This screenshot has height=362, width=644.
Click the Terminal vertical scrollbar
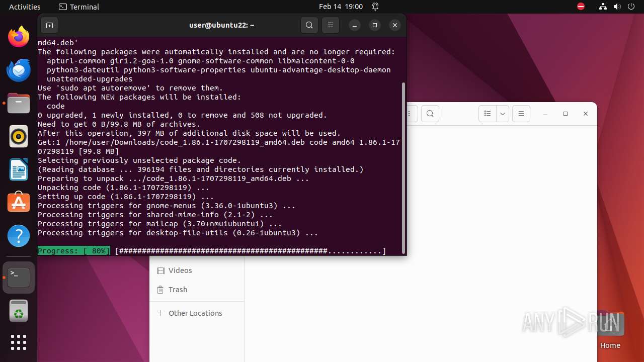pyautogui.click(x=403, y=167)
